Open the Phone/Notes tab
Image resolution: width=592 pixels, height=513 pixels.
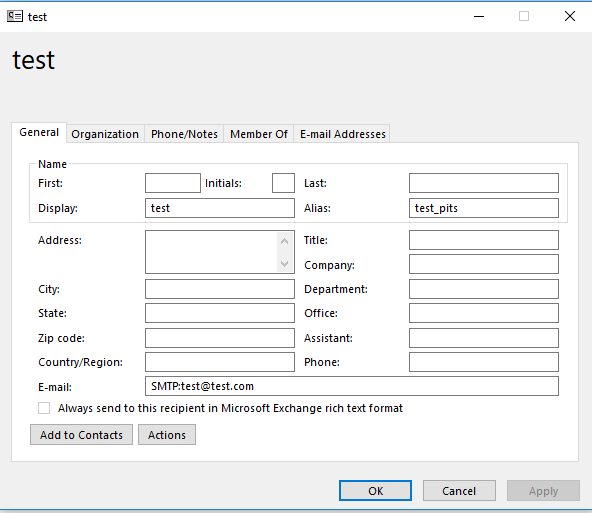[x=184, y=134]
